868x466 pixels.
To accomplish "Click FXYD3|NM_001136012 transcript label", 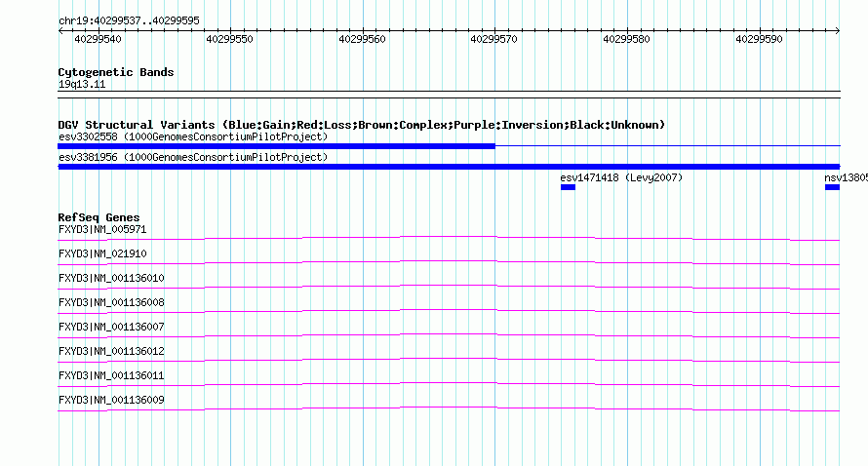I will (x=111, y=351).
